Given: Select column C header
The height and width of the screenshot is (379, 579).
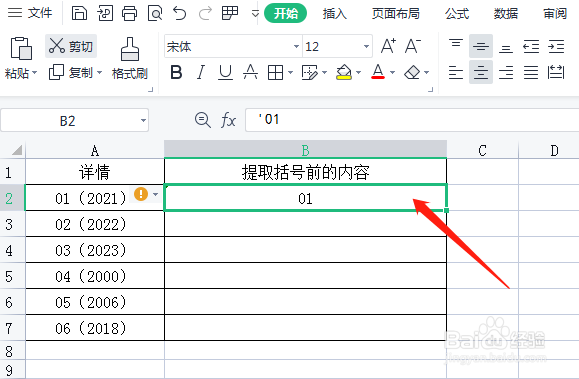Looking at the screenshot, I should click(x=482, y=150).
